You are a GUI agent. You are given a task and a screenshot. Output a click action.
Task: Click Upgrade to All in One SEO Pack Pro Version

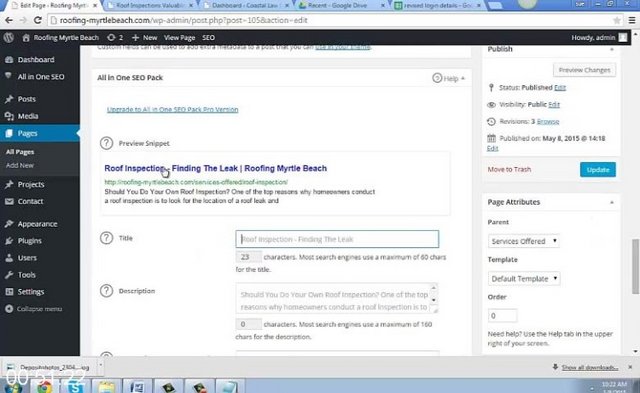point(172,109)
